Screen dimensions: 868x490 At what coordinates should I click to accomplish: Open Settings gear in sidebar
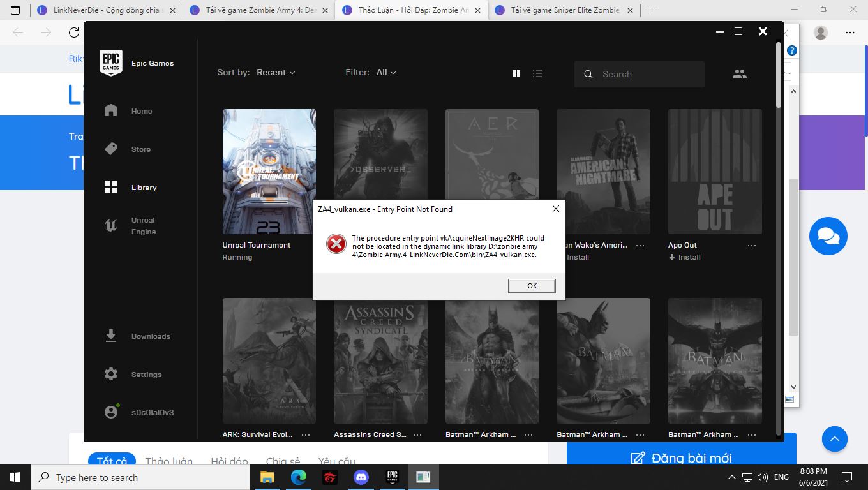pyautogui.click(x=111, y=374)
